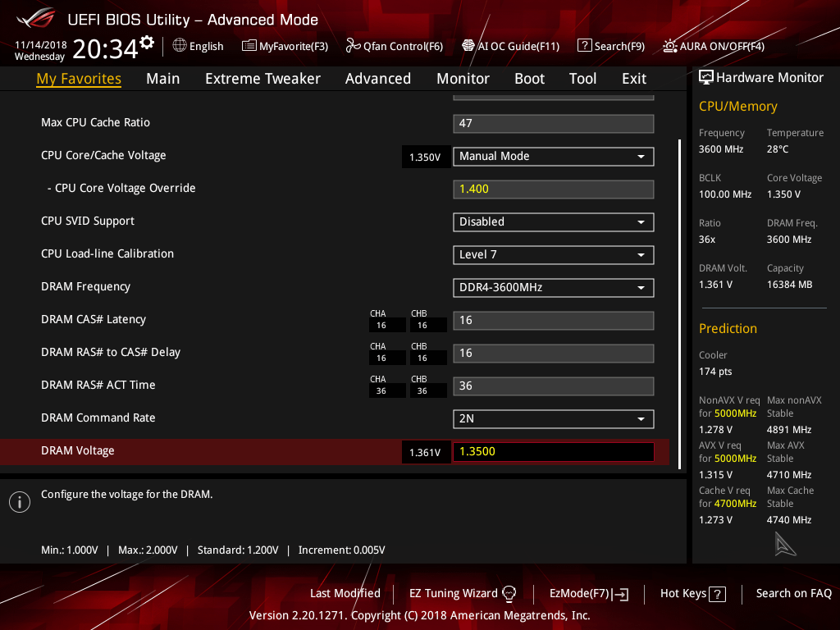
Task: Click the 1.361V DRAM Voltage readout
Action: pos(425,452)
